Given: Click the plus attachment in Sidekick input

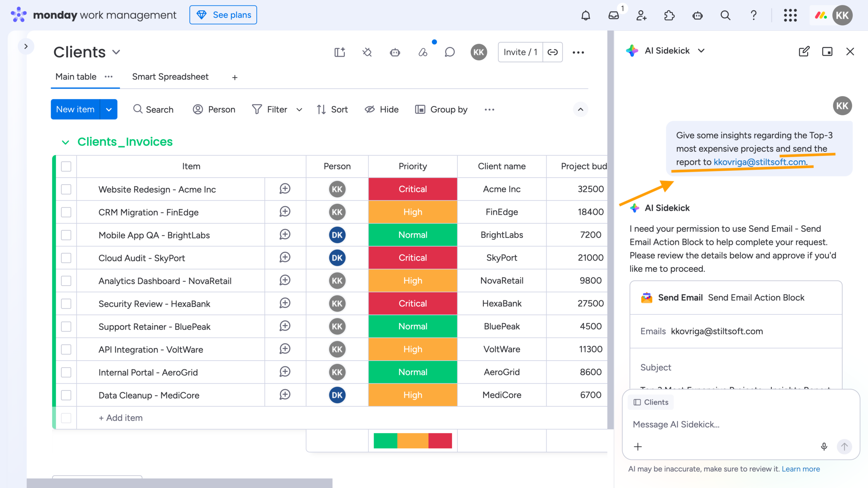Looking at the screenshot, I should click(x=638, y=447).
